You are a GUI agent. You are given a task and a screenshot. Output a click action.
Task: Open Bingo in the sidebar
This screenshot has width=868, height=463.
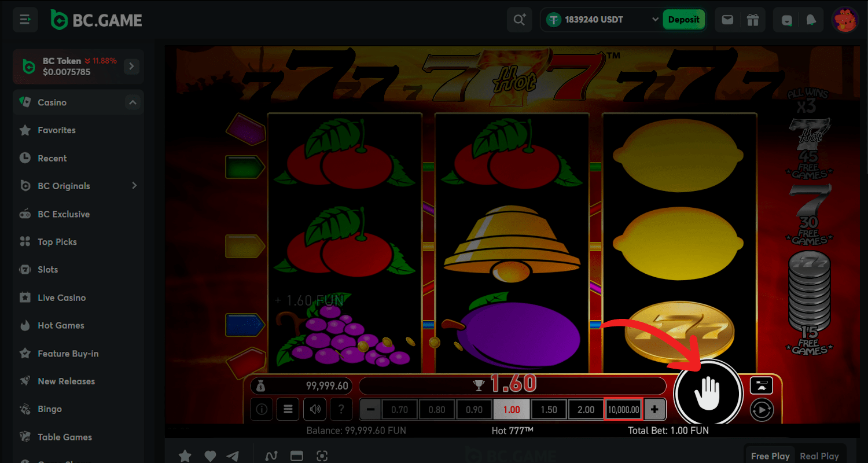click(78, 409)
